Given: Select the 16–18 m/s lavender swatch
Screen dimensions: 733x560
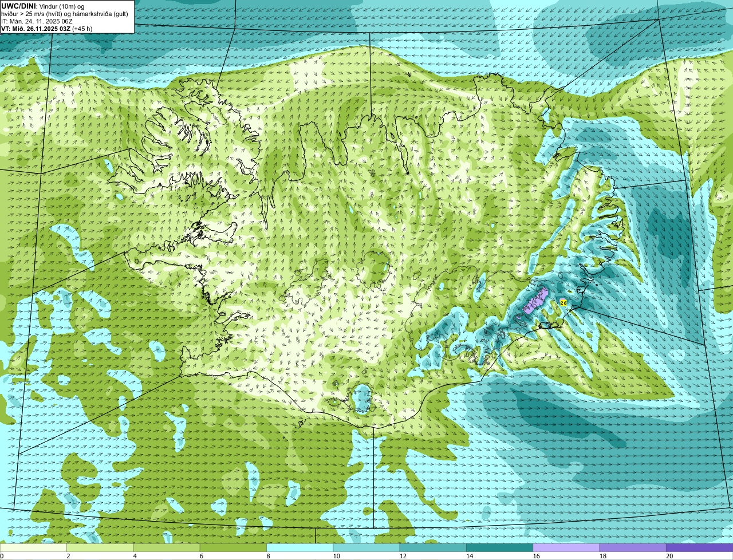Looking at the screenshot, I should 566,548.
